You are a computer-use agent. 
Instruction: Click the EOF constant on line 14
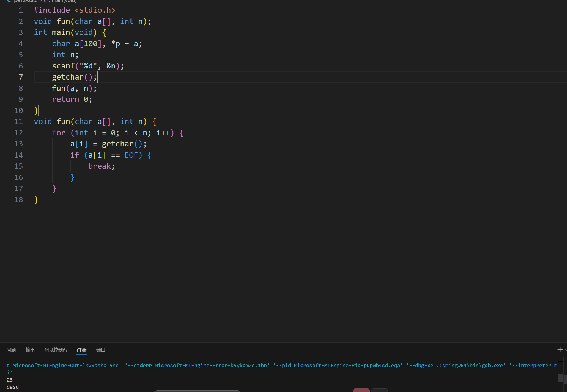coord(131,155)
